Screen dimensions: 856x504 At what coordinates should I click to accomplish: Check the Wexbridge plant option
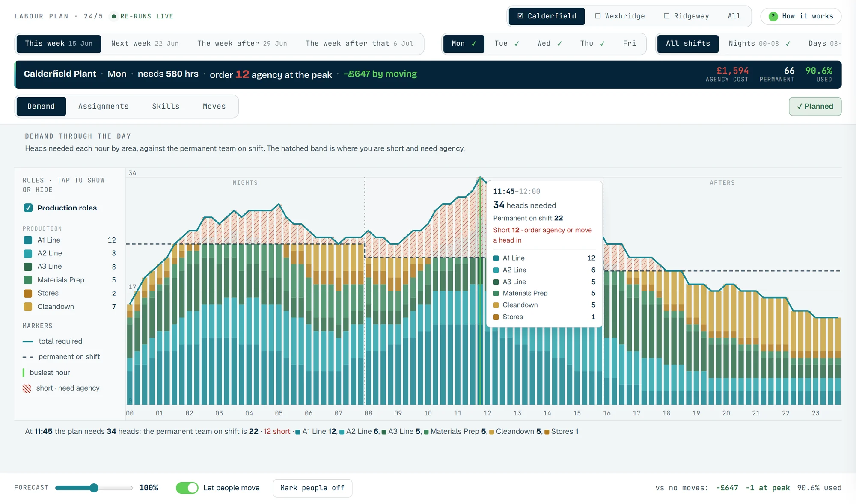(620, 16)
